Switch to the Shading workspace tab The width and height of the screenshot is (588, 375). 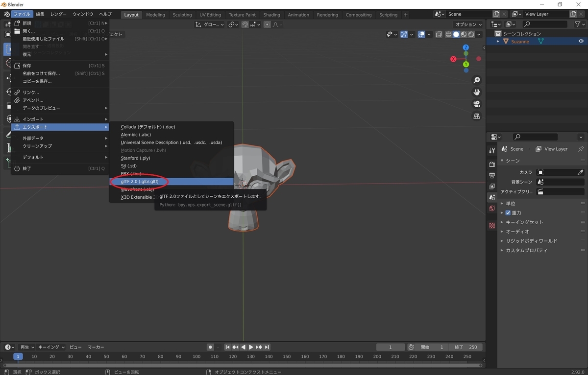tap(271, 15)
